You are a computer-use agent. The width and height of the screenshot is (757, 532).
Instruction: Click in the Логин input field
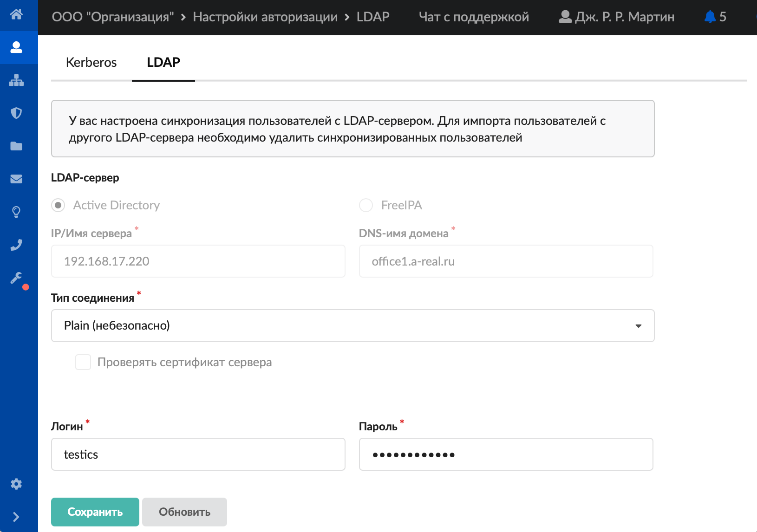198,454
